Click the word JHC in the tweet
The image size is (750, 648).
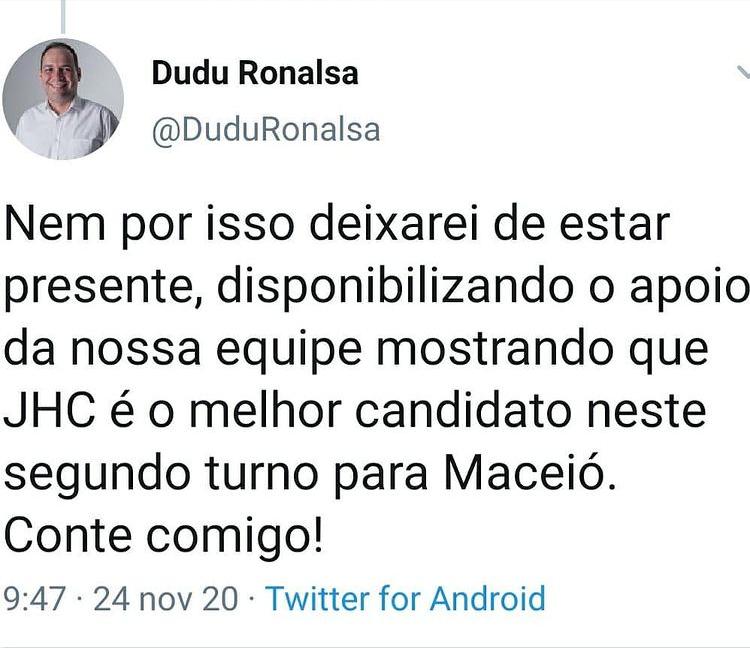(50, 411)
